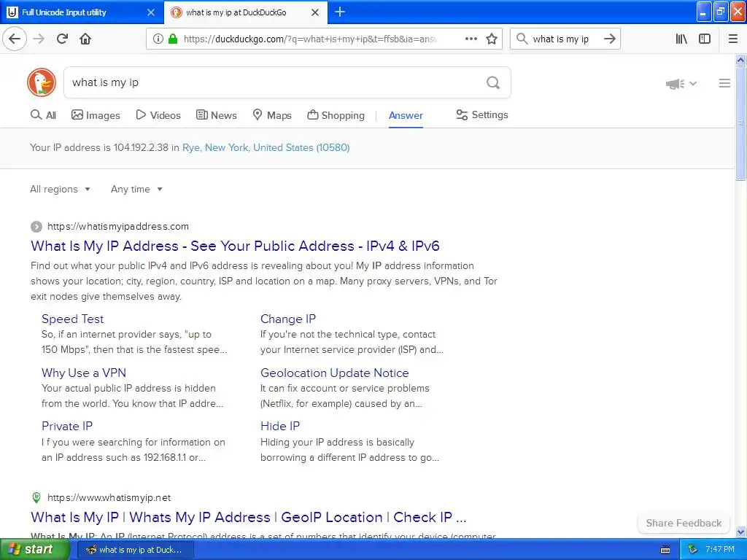Open DuckDuckGo Settings dropdown
This screenshot has width=747, height=560.
[482, 114]
